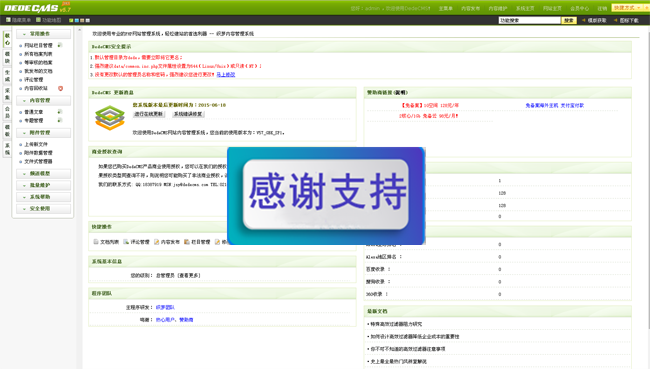Viewport: 650px width, 369px height.
Task: Click the 栏目管理 quick operation icon
Action: (x=187, y=242)
